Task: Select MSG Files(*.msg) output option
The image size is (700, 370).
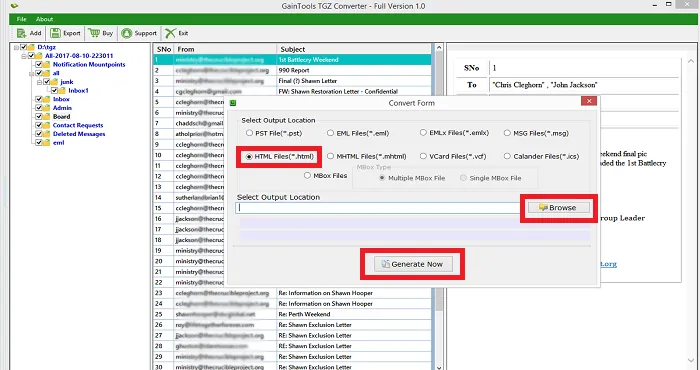Action: point(536,133)
